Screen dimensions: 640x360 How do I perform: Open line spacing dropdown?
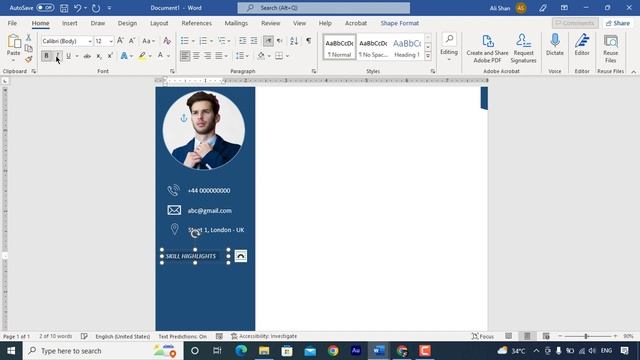pos(242,56)
